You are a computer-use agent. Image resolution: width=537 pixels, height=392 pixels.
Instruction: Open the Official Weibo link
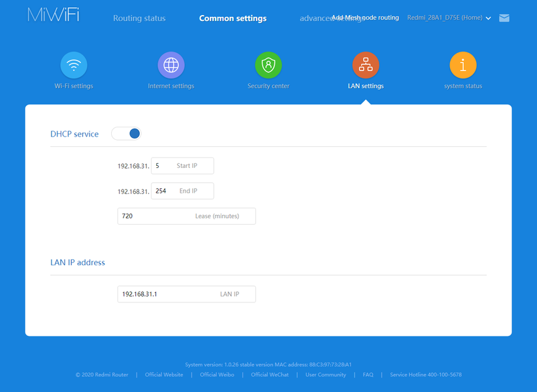point(217,374)
